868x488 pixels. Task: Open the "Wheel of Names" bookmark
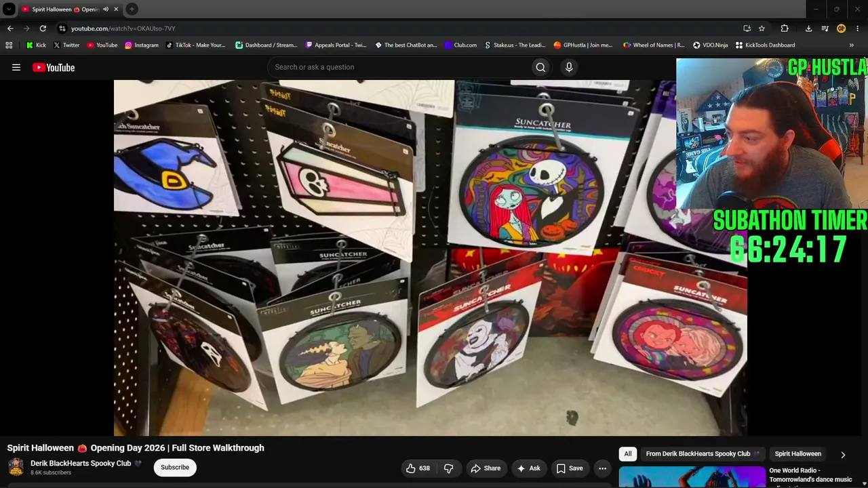pos(654,45)
